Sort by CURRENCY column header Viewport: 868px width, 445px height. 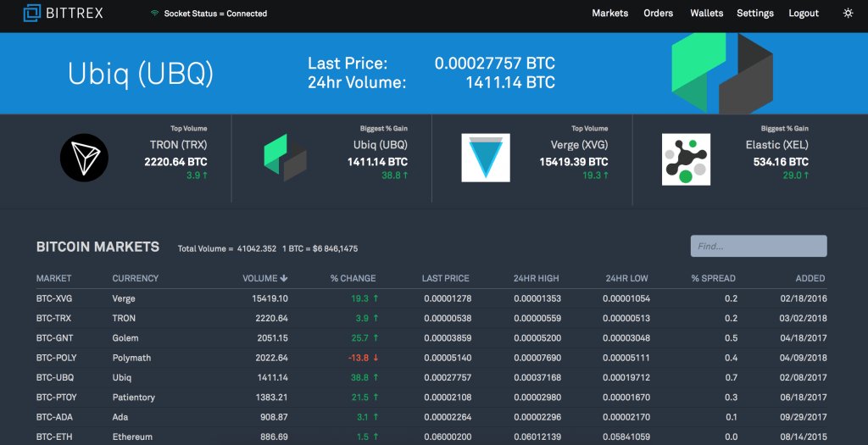[135, 278]
